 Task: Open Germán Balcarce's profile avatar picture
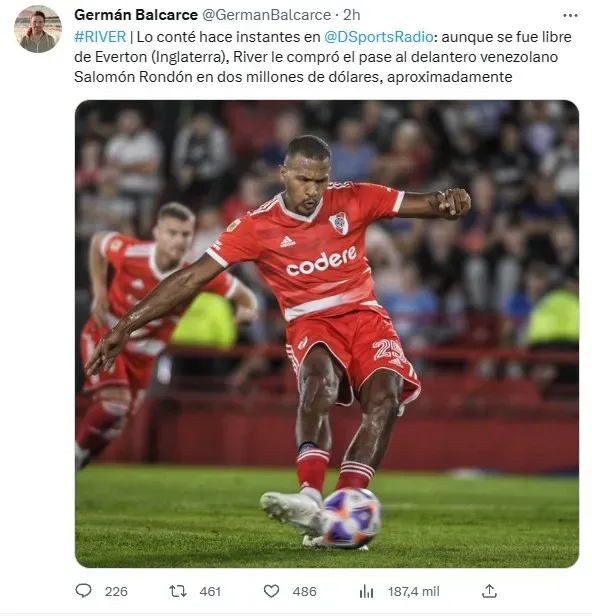coord(38,29)
